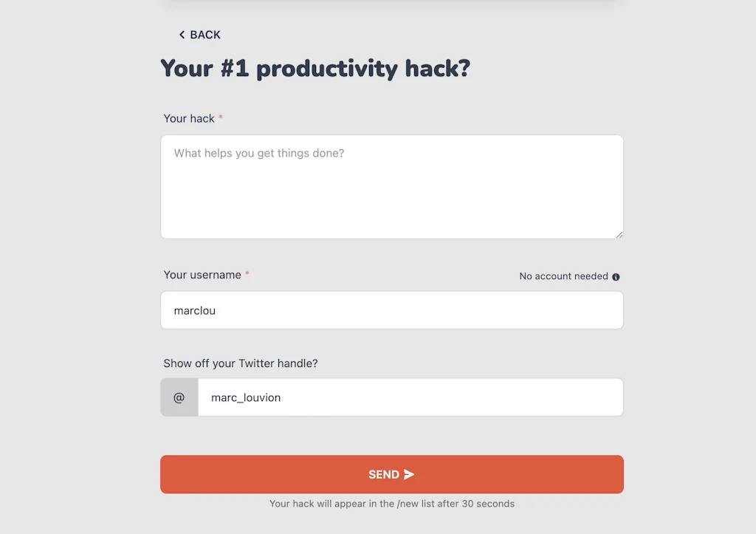Focus the 'What helps you get things done?' textarea
The image size is (756, 534).
[391, 185]
